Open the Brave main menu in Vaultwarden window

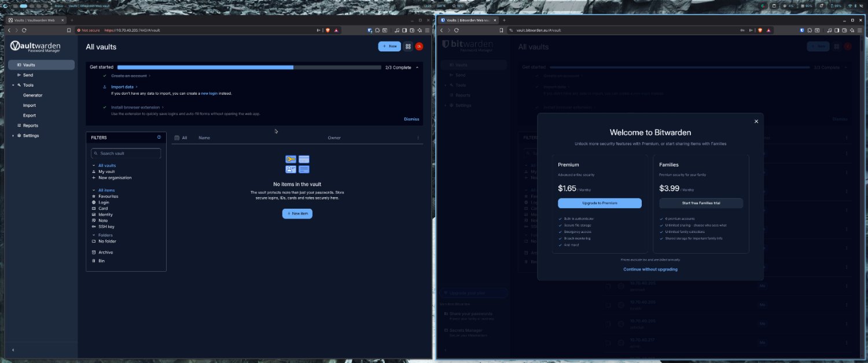coord(426,30)
